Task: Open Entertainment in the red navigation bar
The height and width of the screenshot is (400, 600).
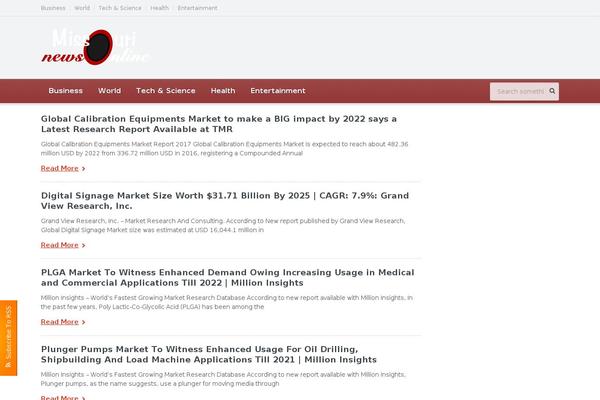Action: [278, 91]
